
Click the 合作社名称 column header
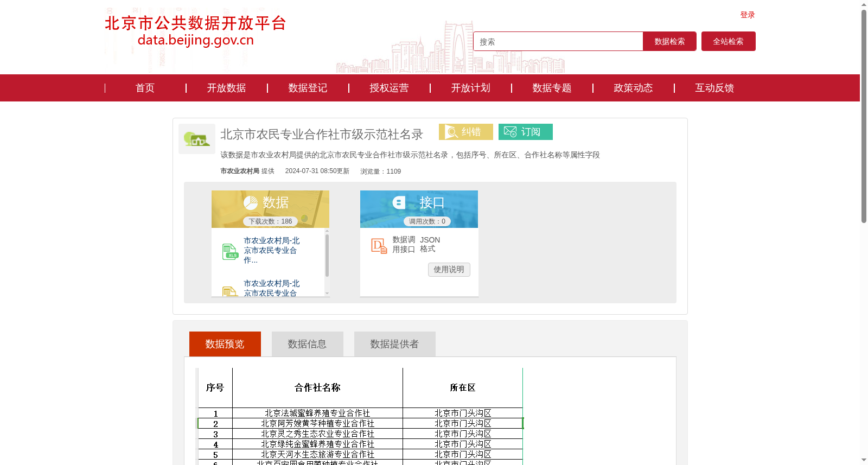[x=317, y=387]
